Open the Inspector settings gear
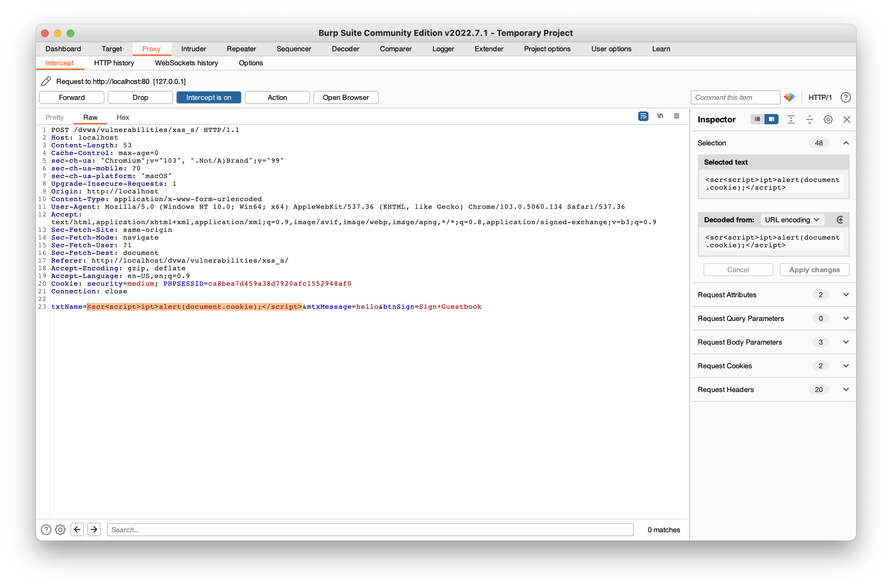 tap(828, 120)
